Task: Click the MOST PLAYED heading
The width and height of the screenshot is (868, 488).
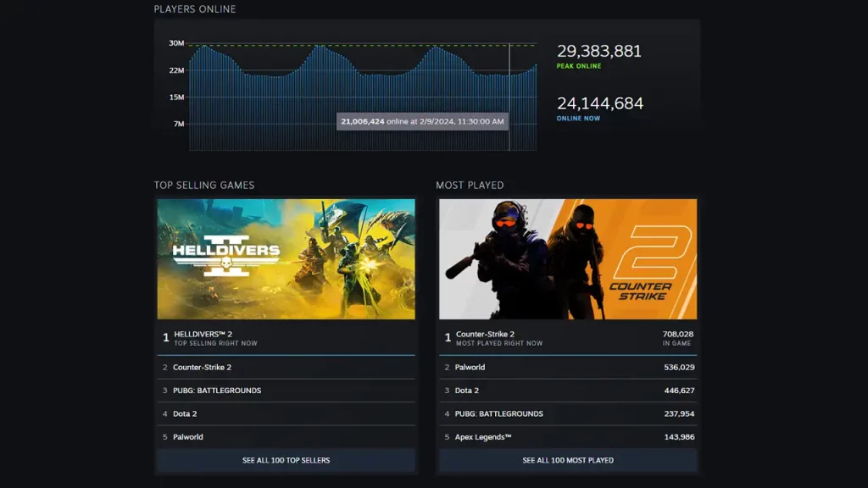Action: pyautogui.click(x=470, y=186)
